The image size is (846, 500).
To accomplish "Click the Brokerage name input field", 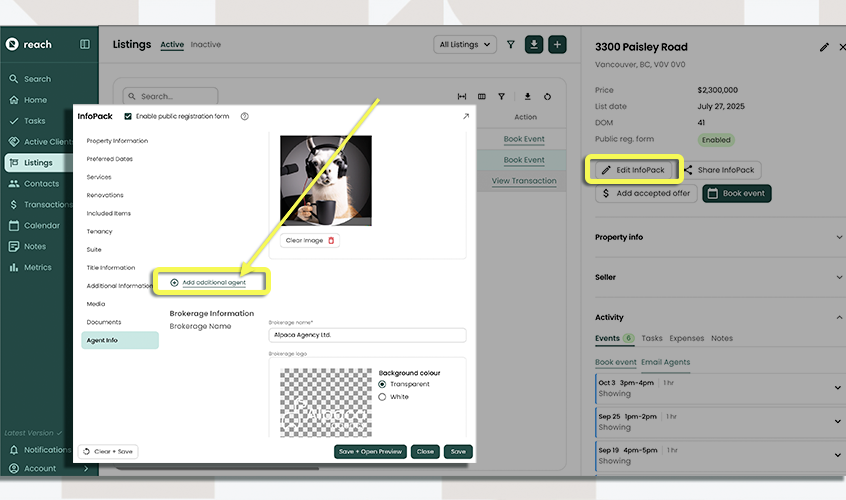I will (x=366, y=336).
